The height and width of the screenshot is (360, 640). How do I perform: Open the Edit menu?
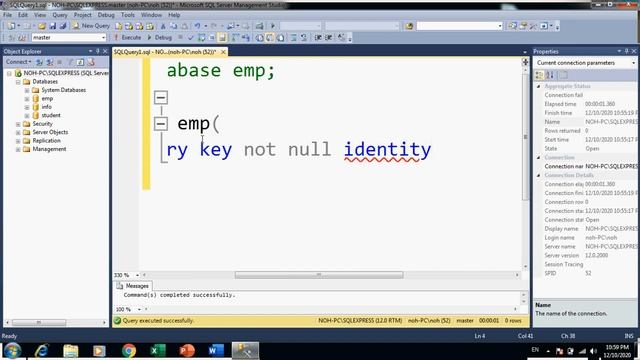23,15
